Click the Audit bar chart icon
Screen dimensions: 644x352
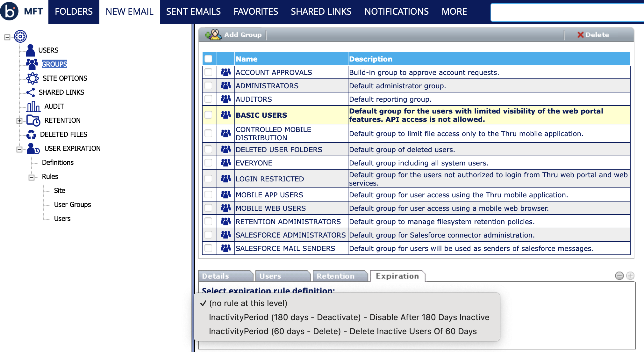[33, 106]
